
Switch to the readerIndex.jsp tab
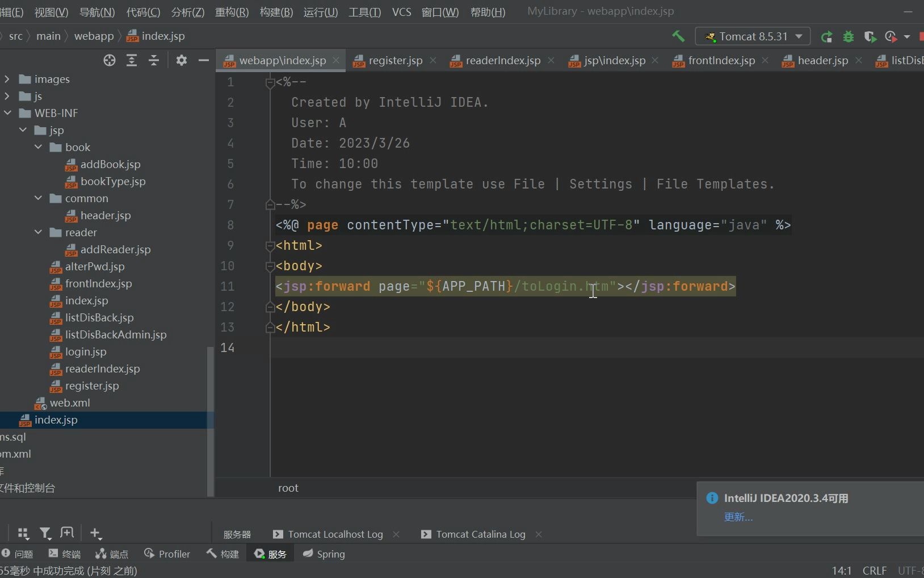(503, 60)
